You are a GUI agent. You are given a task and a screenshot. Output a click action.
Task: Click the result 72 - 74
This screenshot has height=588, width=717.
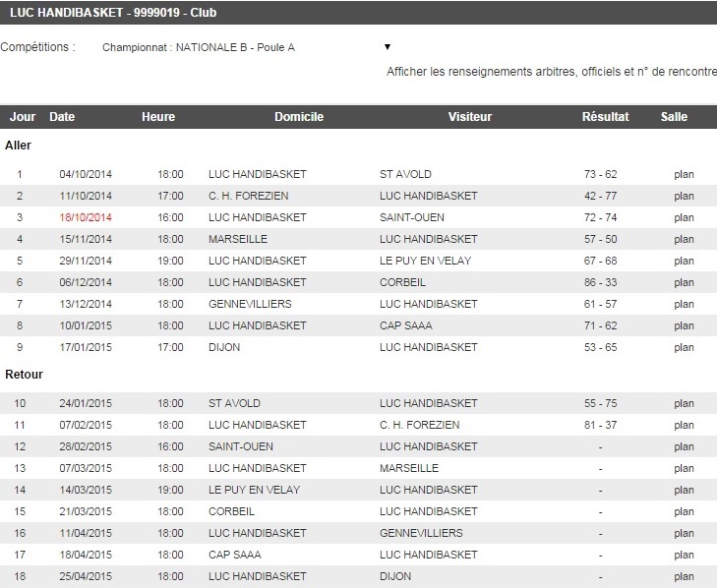point(600,217)
